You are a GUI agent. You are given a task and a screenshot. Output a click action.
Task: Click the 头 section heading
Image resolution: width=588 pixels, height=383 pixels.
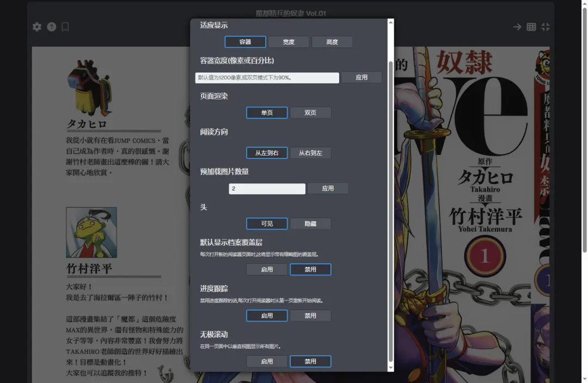click(x=204, y=207)
